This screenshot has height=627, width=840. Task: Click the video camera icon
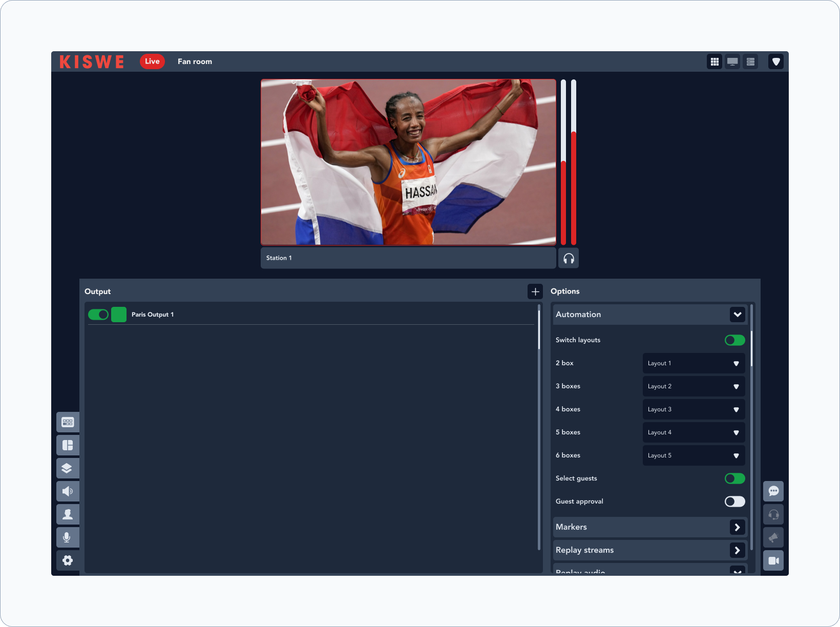point(773,560)
